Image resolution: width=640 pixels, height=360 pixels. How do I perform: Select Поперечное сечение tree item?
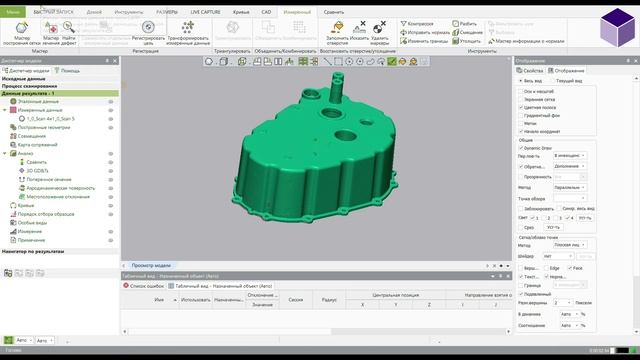[49, 180]
